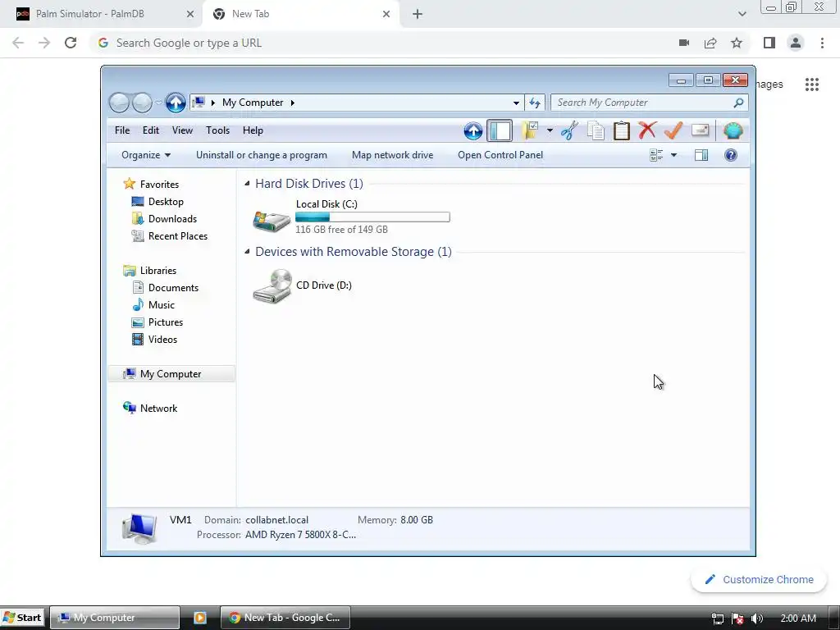Open Google apps grid icon
The height and width of the screenshot is (630, 840).
pos(811,84)
